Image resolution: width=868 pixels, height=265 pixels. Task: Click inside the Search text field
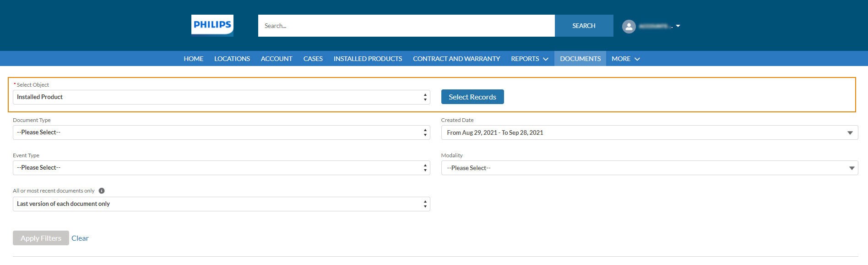click(x=406, y=26)
